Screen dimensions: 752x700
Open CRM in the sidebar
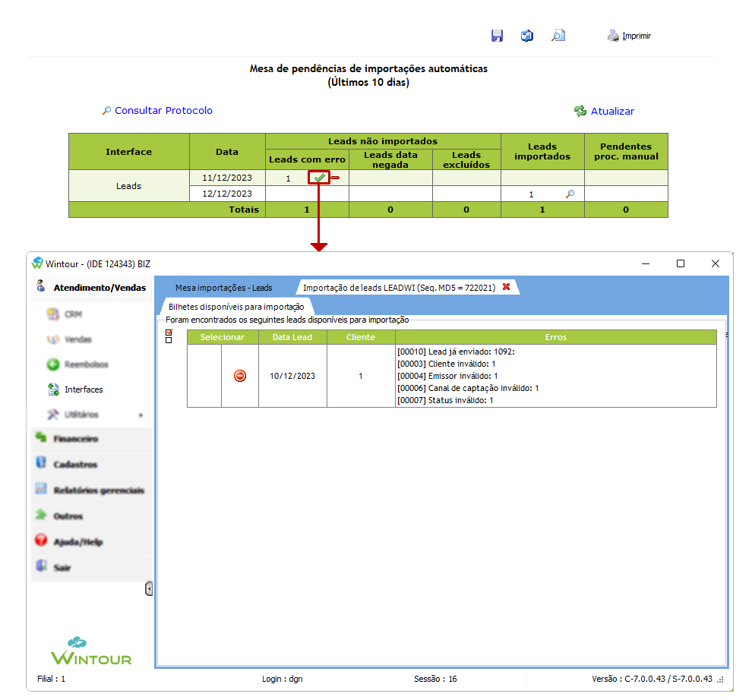[x=74, y=314]
